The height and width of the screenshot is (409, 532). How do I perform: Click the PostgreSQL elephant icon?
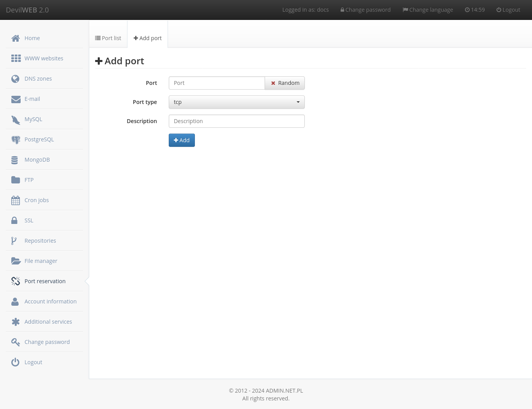[16, 140]
